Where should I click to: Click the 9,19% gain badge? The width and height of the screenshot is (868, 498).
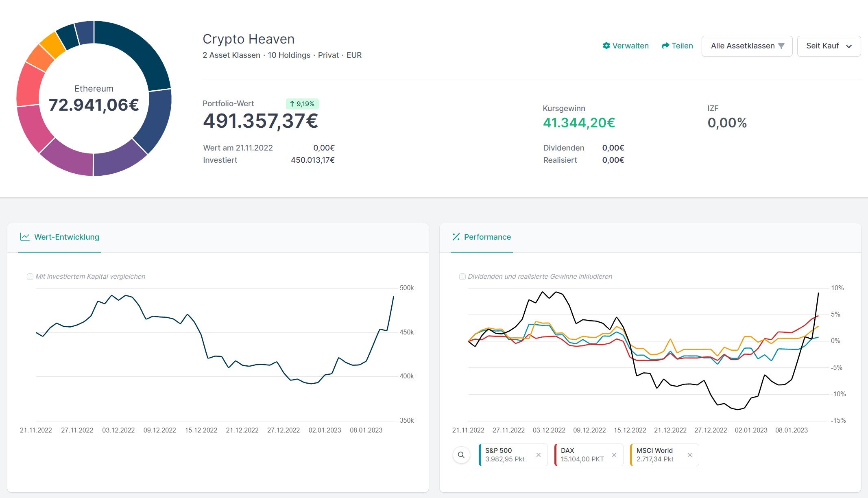coord(302,104)
